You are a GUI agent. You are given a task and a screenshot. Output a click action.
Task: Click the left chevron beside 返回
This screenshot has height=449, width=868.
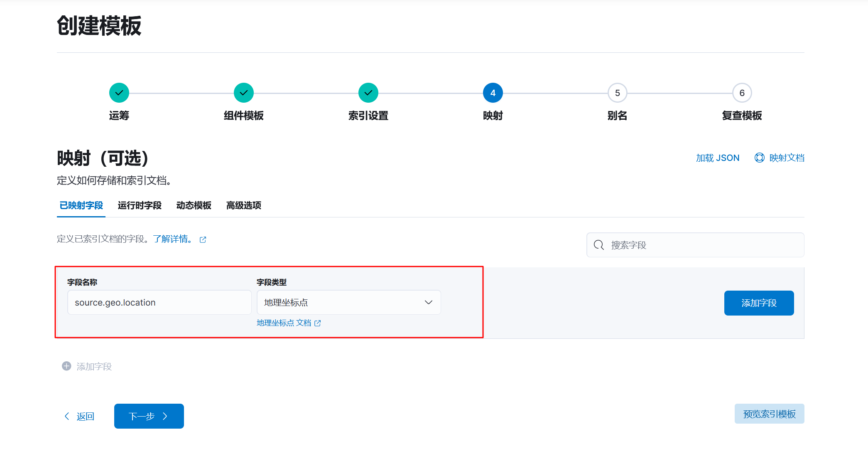tap(67, 416)
